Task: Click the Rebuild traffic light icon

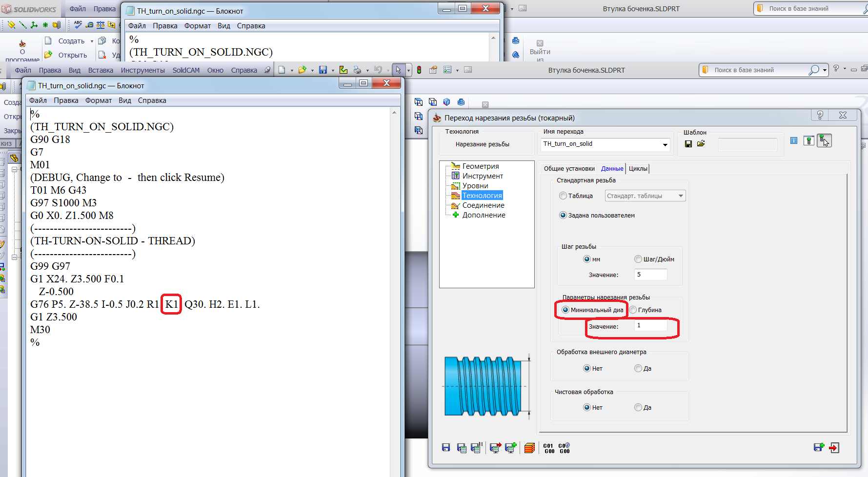Action: tap(419, 70)
